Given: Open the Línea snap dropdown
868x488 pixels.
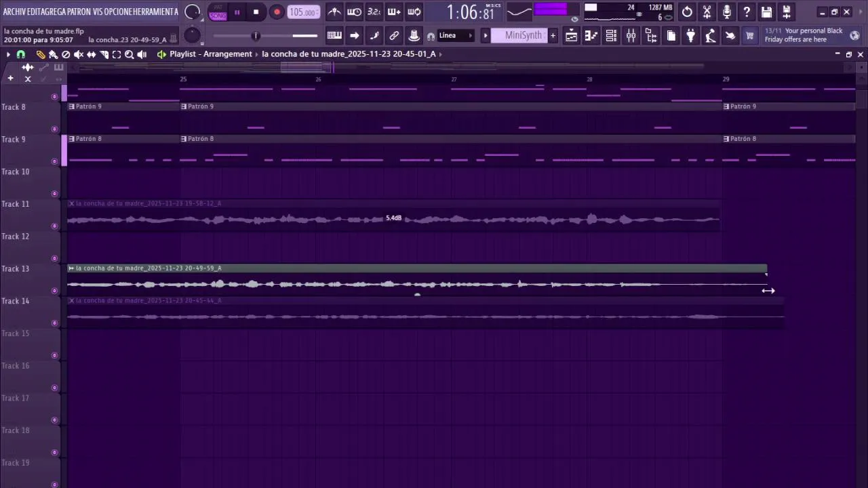Looking at the screenshot, I should pos(456,36).
